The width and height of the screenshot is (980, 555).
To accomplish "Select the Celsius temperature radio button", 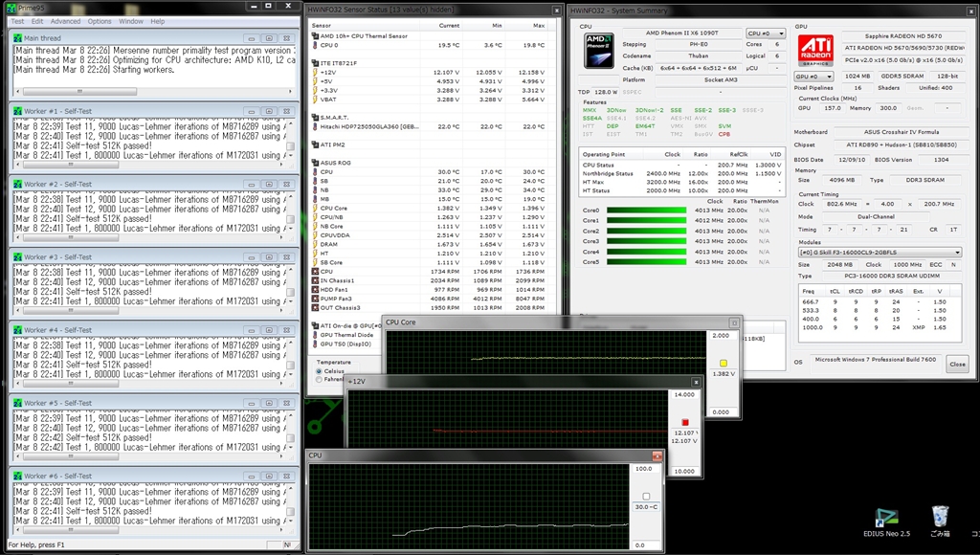I will tap(320, 371).
